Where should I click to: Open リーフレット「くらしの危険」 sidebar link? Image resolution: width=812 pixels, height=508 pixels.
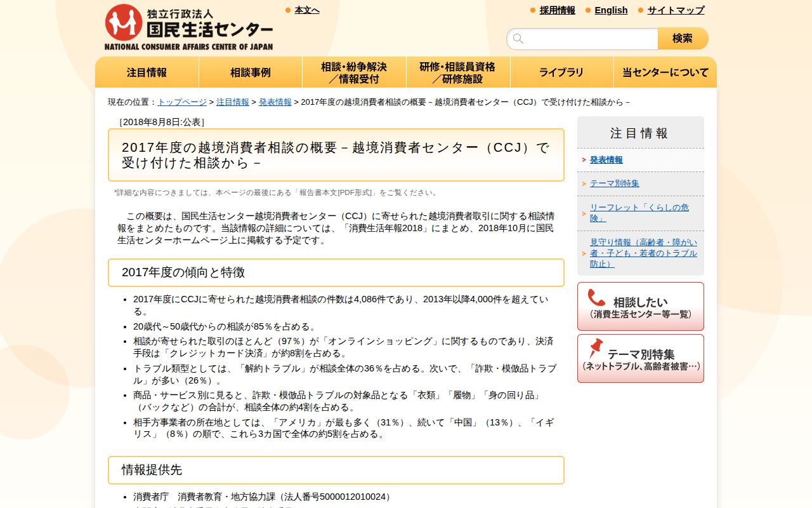click(639, 213)
